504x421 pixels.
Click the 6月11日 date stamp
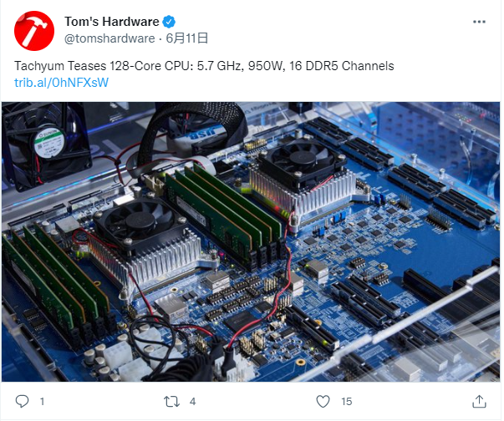tap(187, 38)
